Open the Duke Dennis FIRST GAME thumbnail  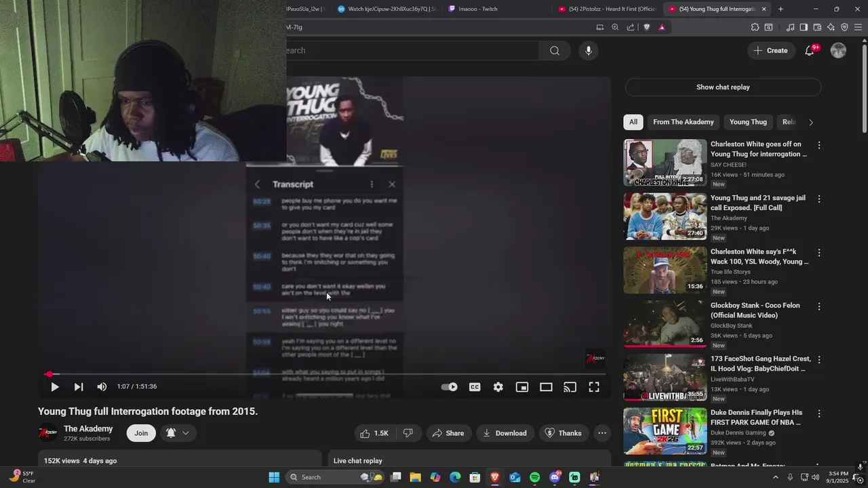(665, 431)
